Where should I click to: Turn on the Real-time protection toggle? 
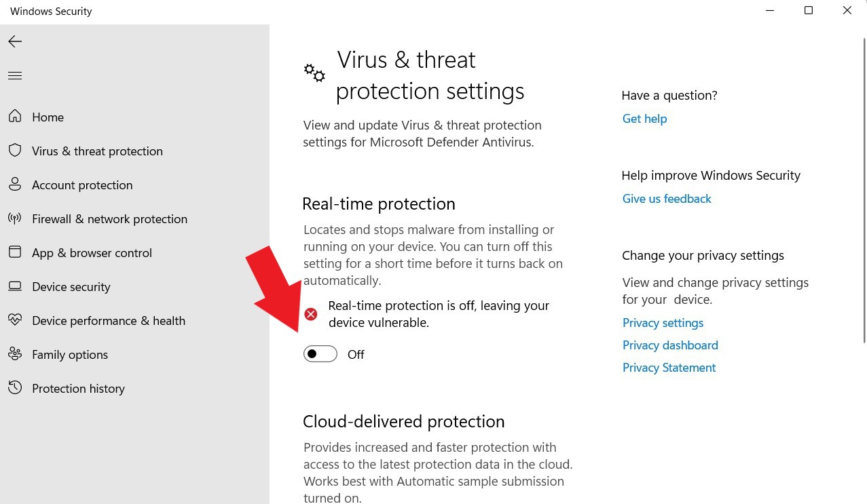tap(320, 354)
